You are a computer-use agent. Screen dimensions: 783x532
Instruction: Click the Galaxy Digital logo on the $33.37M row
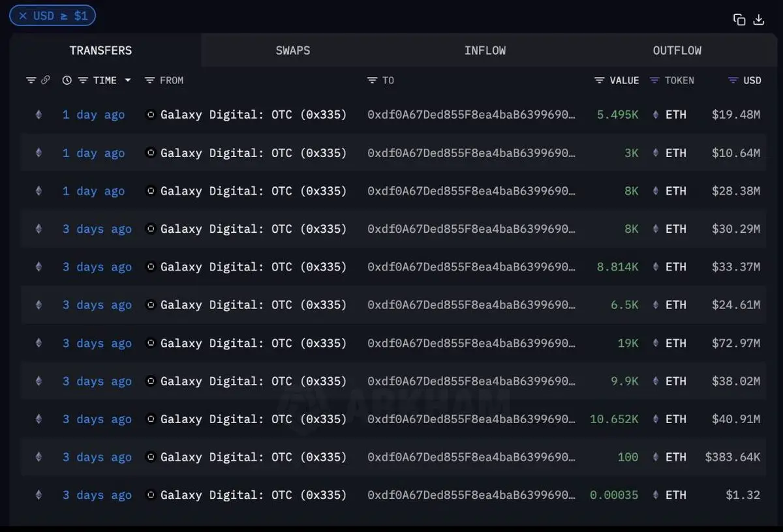click(x=151, y=267)
